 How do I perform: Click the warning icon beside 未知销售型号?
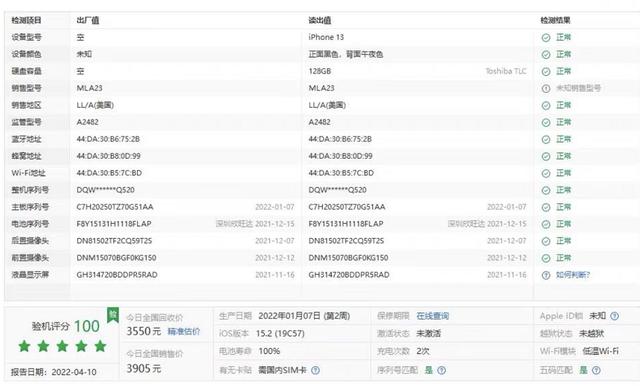[546, 89]
